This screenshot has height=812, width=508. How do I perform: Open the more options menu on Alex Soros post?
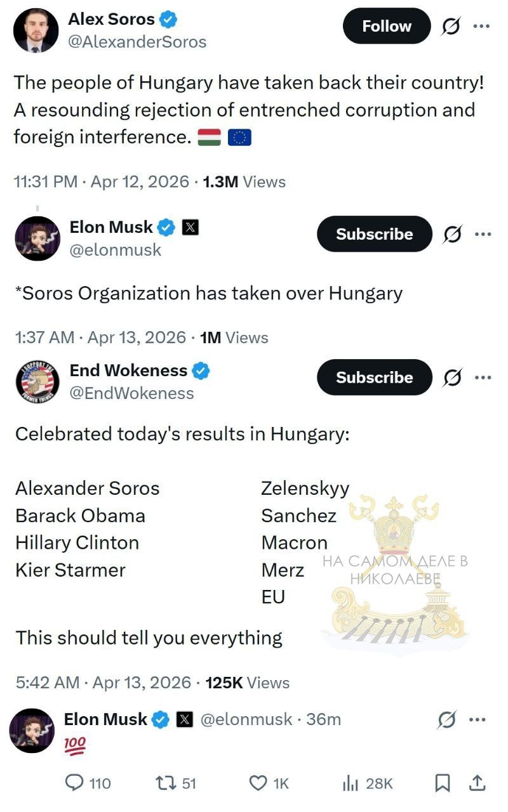[482, 27]
